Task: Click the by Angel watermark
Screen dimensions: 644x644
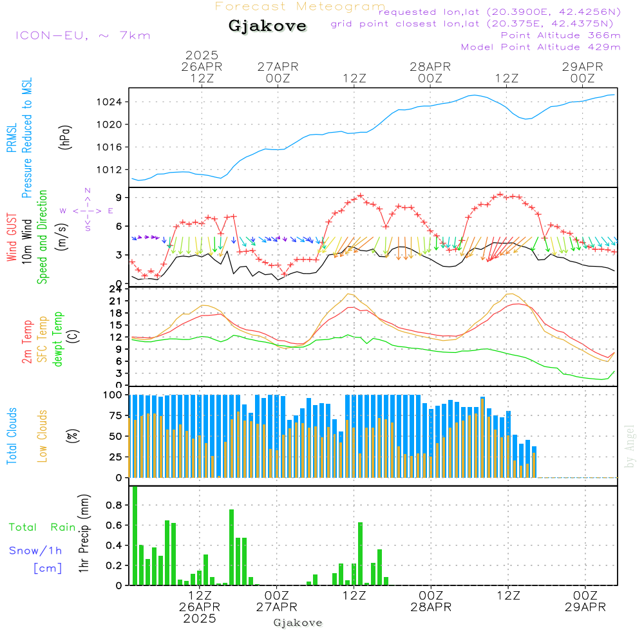Action: (x=630, y=446)
